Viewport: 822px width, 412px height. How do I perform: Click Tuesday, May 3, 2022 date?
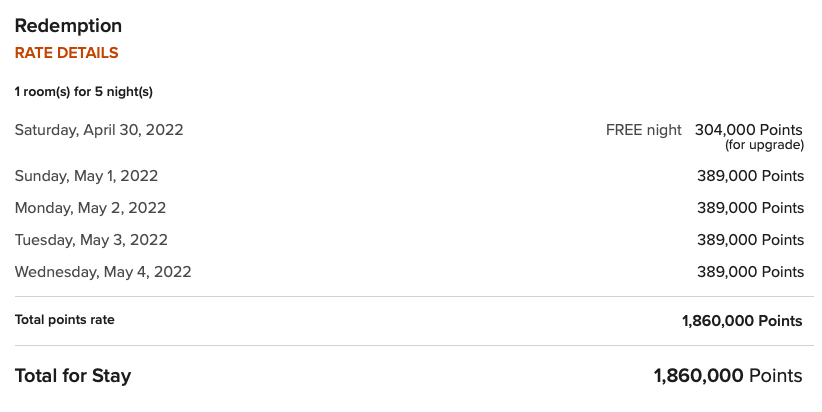(91, 240)
